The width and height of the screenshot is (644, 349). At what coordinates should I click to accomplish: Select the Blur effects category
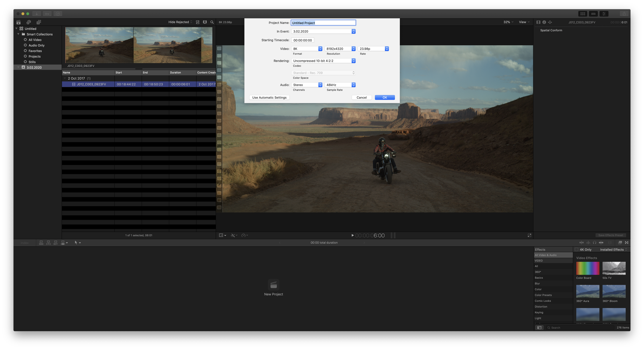point(537,284)
